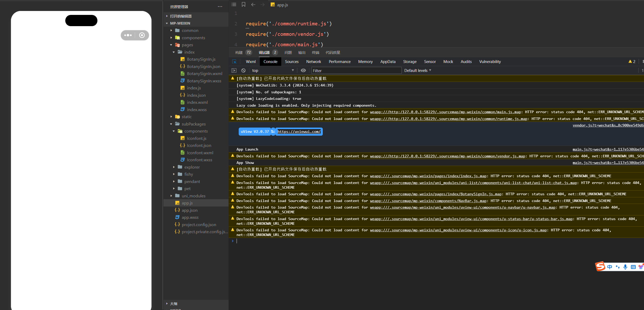Switch to the AppData tab
Viewport: 644px width, 310px height.
pyautogui.click(x=388, y=62)
